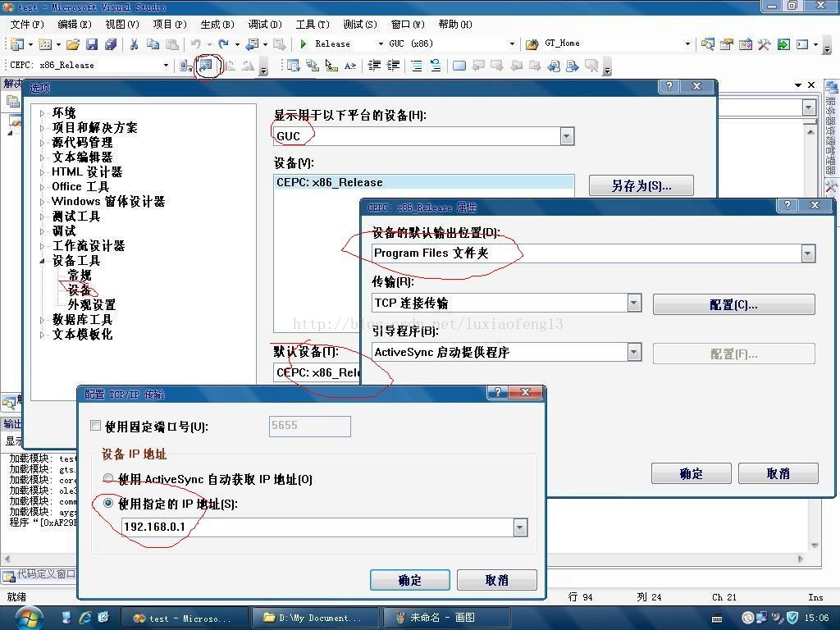
Task: Click the Open File folder icon
Action: click(73, 44)
